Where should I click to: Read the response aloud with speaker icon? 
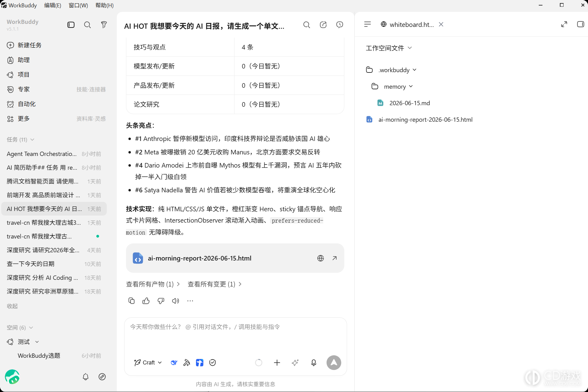[176, 301]
